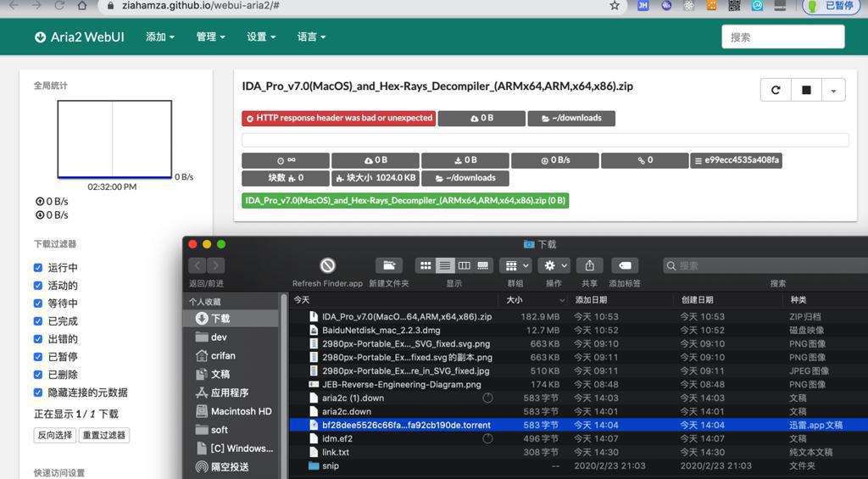This screenshot has width=868, height=479.
Task: Select [C] Windows in Finder sidebar
Action: click(232, 448)
